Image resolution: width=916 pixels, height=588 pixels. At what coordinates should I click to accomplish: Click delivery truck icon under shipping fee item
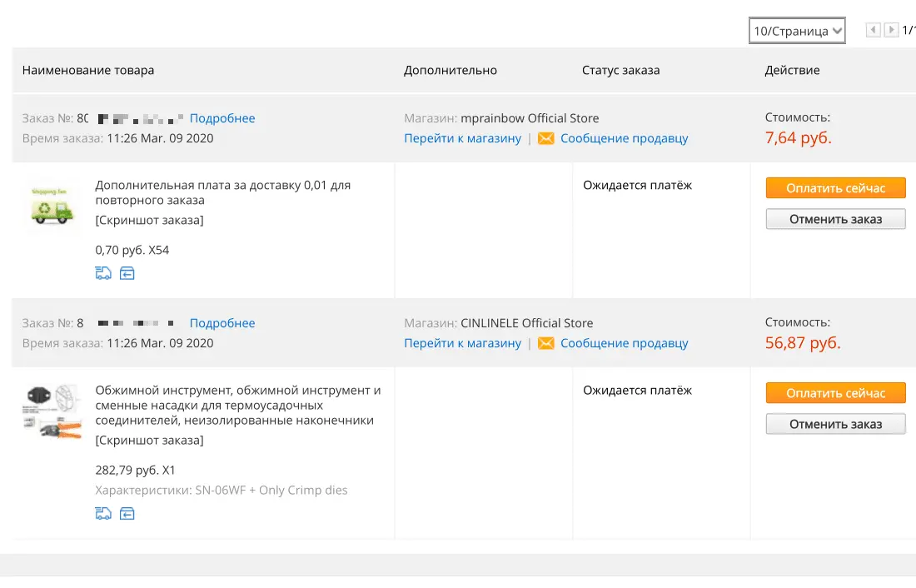(x=103, y=273)
